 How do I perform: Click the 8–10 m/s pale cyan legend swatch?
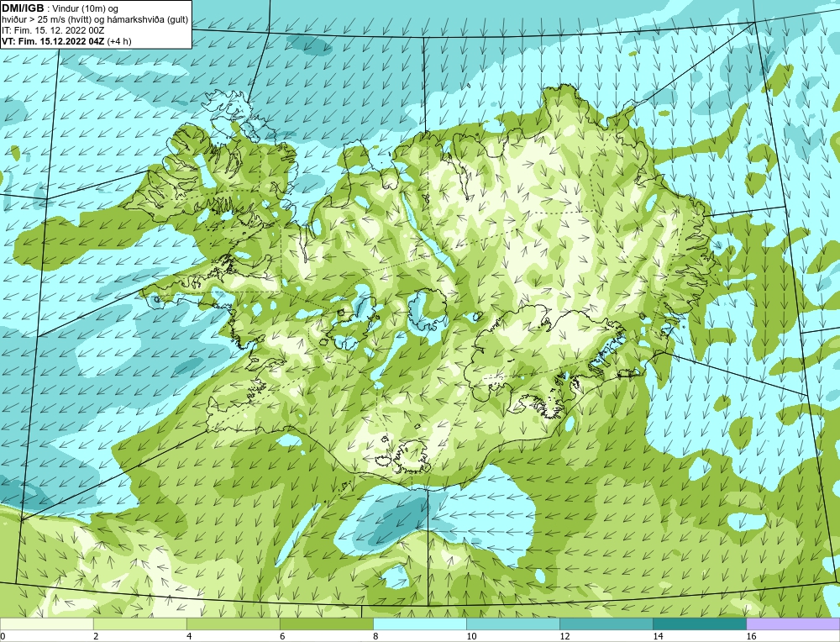click(x=419, y=624)
